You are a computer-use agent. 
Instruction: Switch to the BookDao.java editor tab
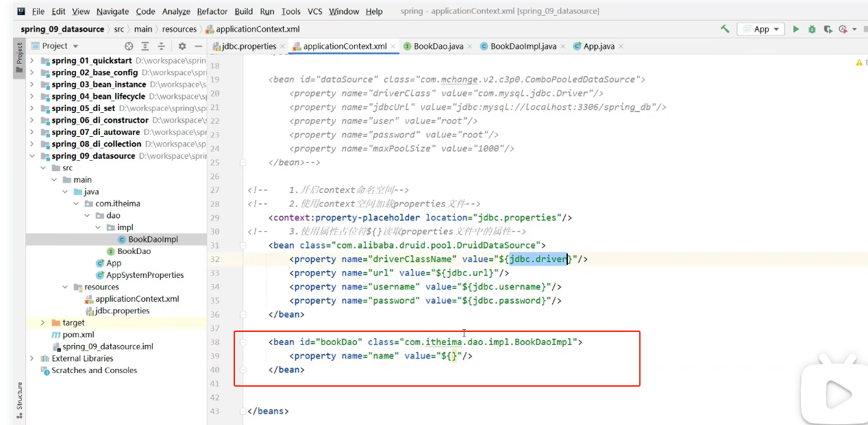point(438,47)
